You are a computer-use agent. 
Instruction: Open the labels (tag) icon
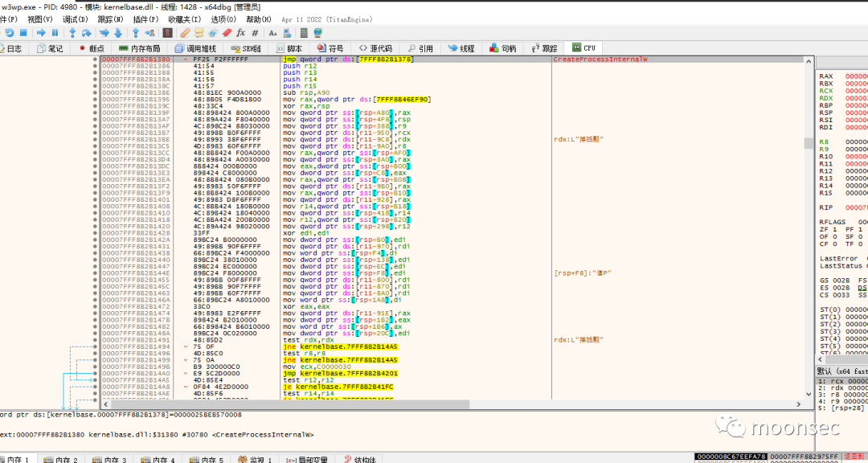[x=212, y=33]
